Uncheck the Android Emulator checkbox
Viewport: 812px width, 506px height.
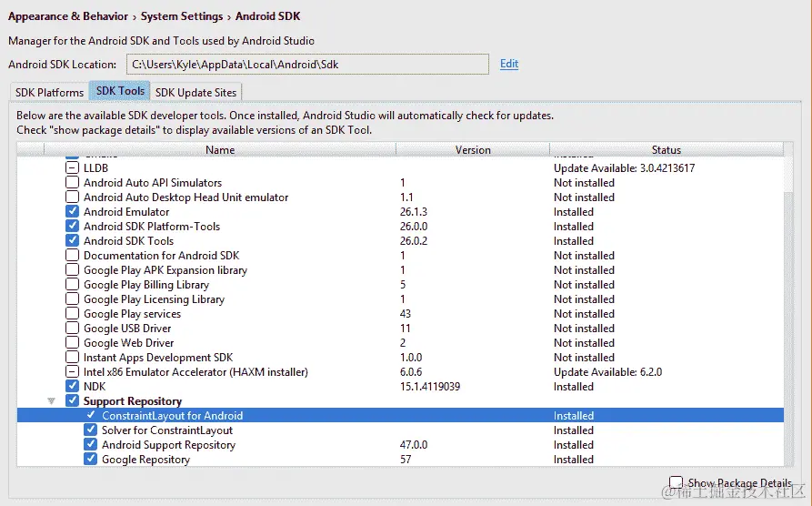click(x=72, y=211)
